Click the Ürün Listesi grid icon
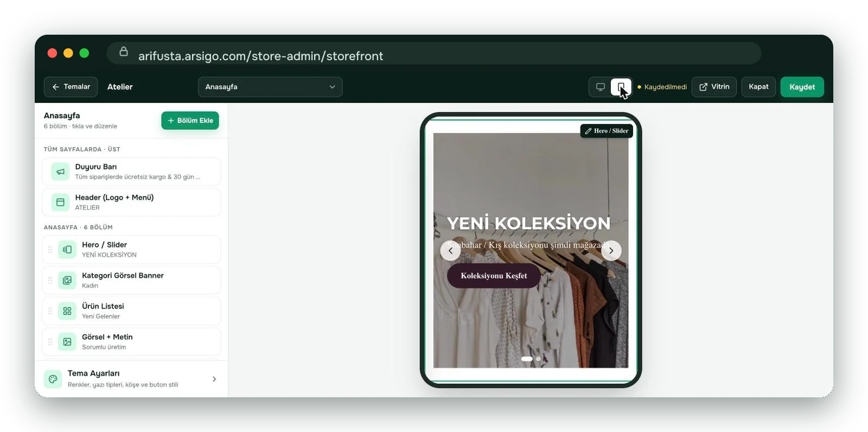 pyautogui.click(x=67, y=311)
